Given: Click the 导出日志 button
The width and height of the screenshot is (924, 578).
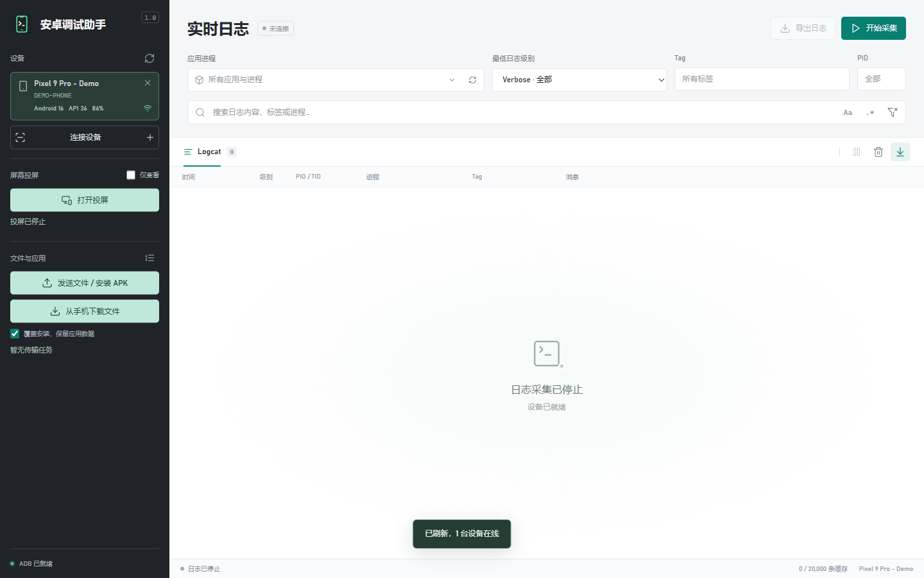Looking at the screenshot, I should [x=803, y=28].
